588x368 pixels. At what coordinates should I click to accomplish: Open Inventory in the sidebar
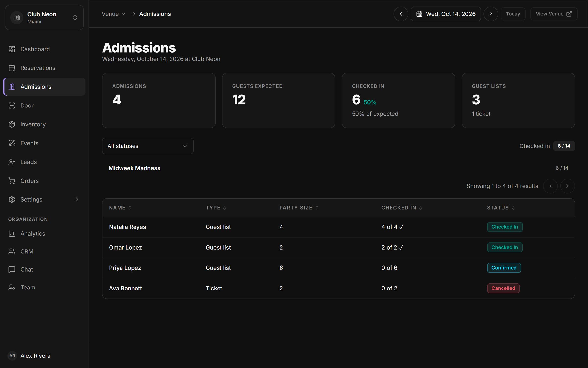tap(44, 124)
